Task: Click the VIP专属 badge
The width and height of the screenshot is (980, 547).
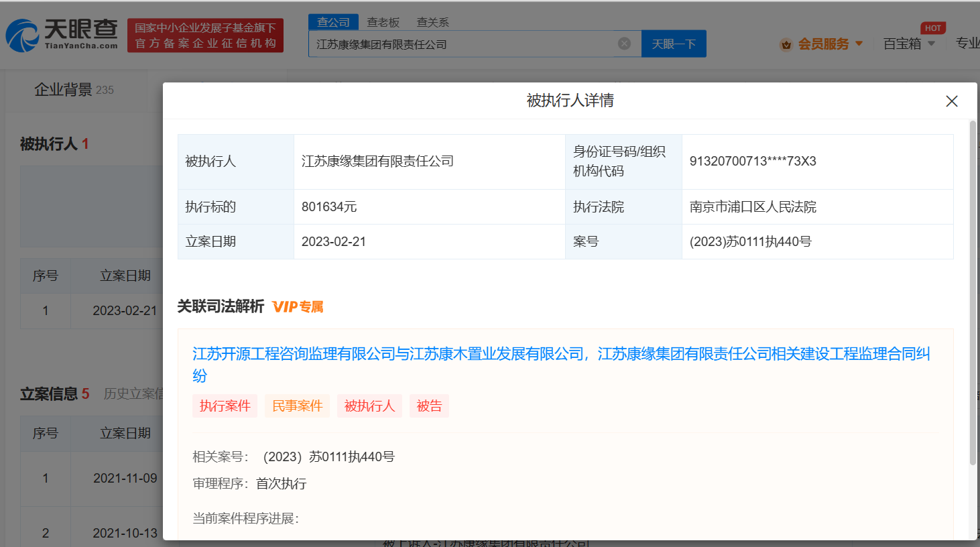Action: [298, 306]
